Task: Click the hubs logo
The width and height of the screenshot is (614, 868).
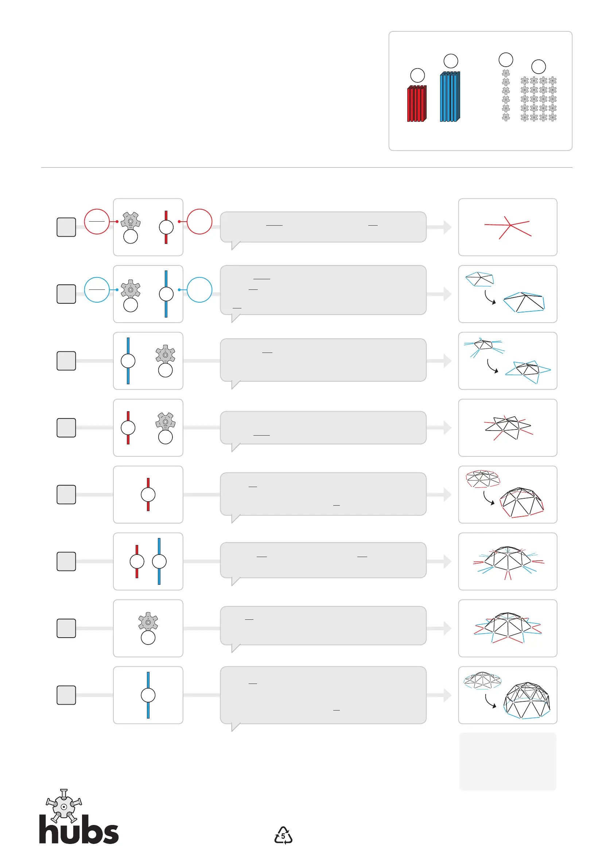Action: 79,818
